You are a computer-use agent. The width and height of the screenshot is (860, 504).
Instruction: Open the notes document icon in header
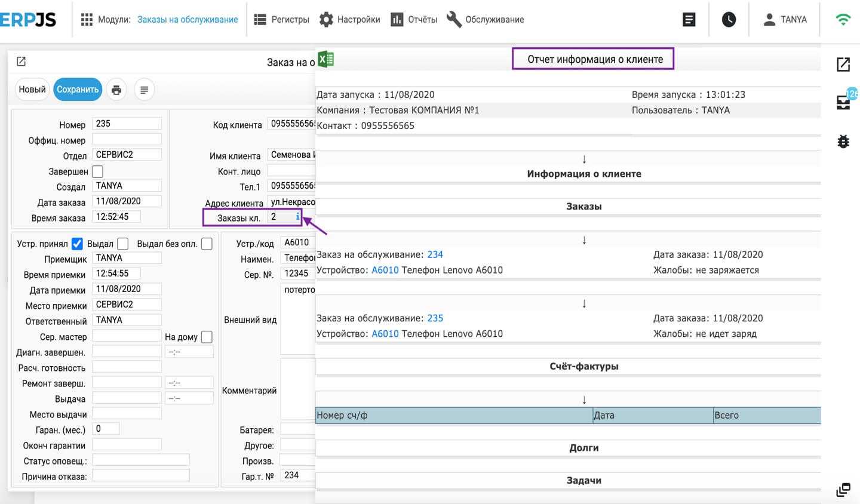click(689, 20)
